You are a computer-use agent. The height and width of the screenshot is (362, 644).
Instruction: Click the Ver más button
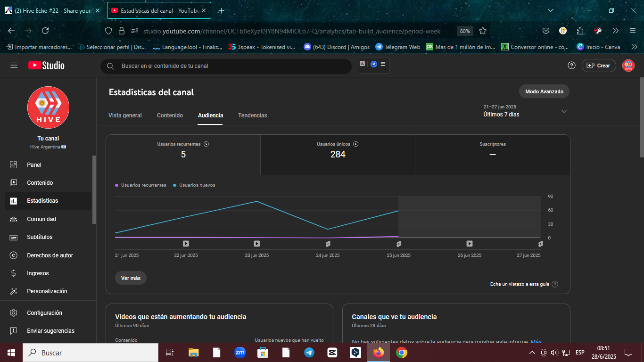click(x=131, y=278)
